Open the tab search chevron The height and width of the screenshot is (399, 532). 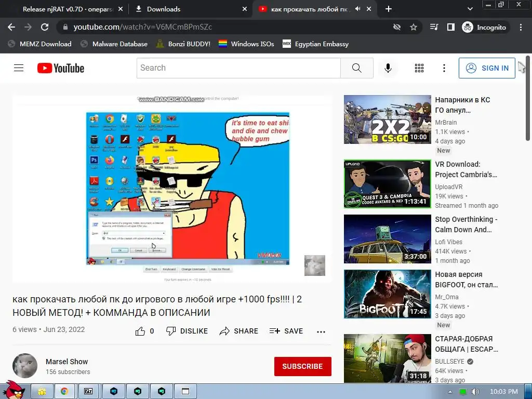click(x=470, y=9)
